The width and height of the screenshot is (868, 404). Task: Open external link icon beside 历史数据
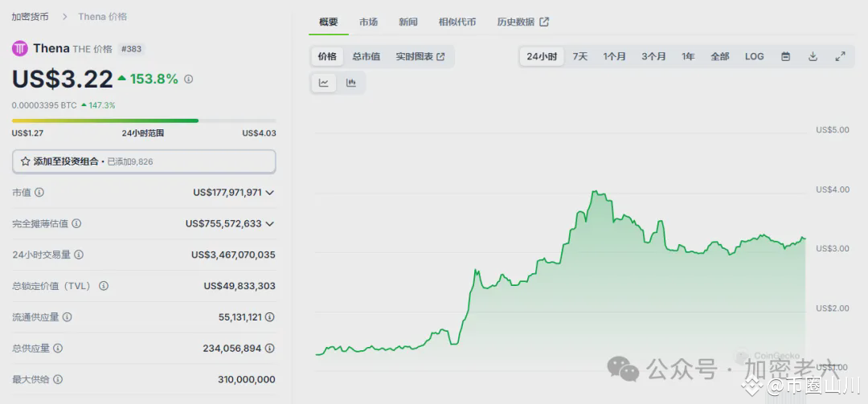(x=544, y=22)
